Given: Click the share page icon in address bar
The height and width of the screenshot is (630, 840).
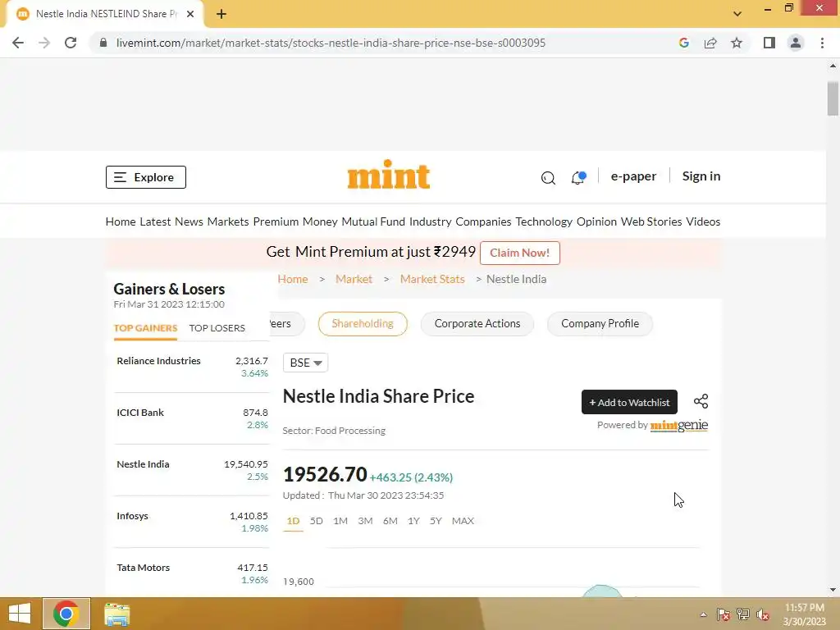Looking at the screenshot, I should tap(710, 43).
